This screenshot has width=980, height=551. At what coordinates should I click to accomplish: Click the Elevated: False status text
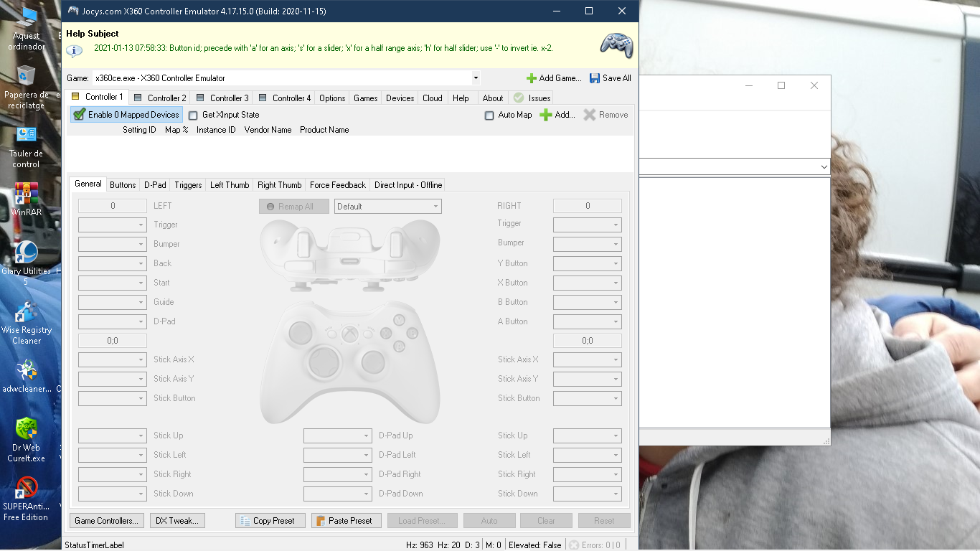coord(535,545)
